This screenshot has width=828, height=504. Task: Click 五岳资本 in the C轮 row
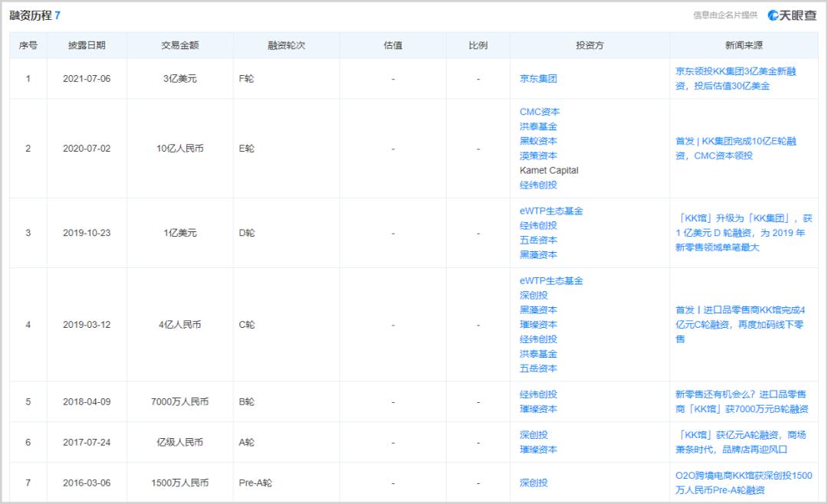pos(538,368)
